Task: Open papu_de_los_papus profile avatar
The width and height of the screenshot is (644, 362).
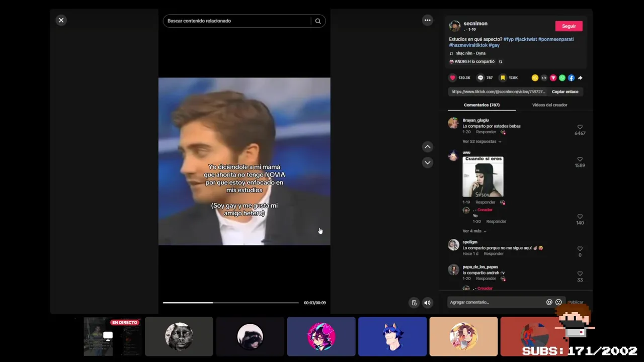Action: [x=453, y=270]
